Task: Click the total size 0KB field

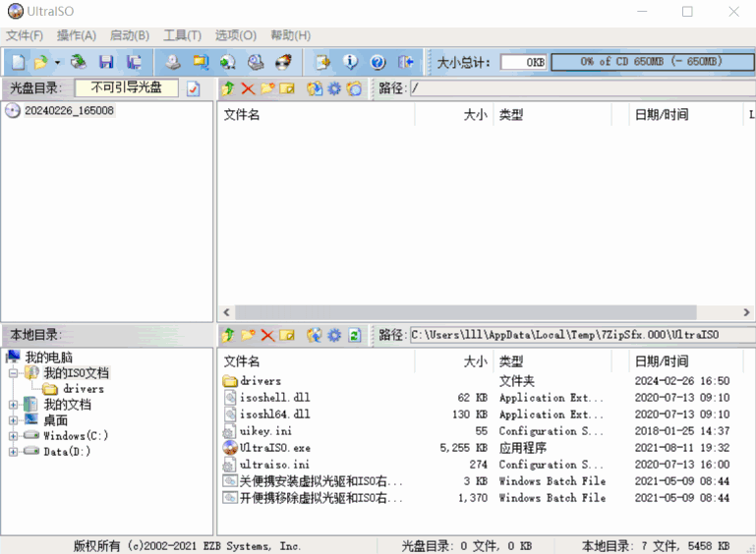Action: coord(524,62)
